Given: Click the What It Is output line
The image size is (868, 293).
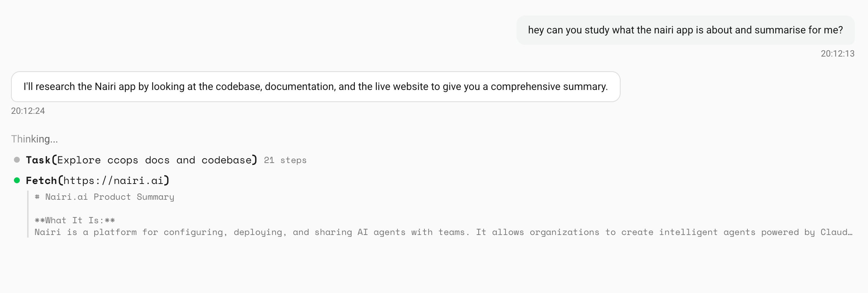Looking at the screenshot, I should [x=75, y=221].
